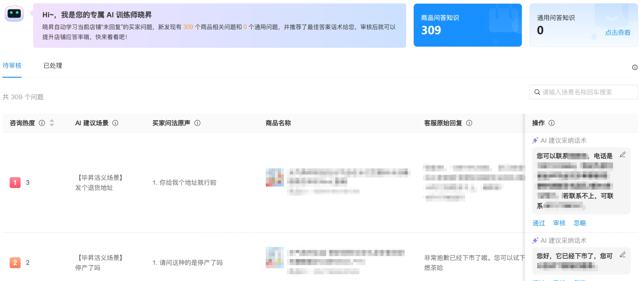Image resolution: width=644 pixels, height=281 pixels.
Task: Click buyer question 你给我个地址就行啦
Action: [185, 183]
